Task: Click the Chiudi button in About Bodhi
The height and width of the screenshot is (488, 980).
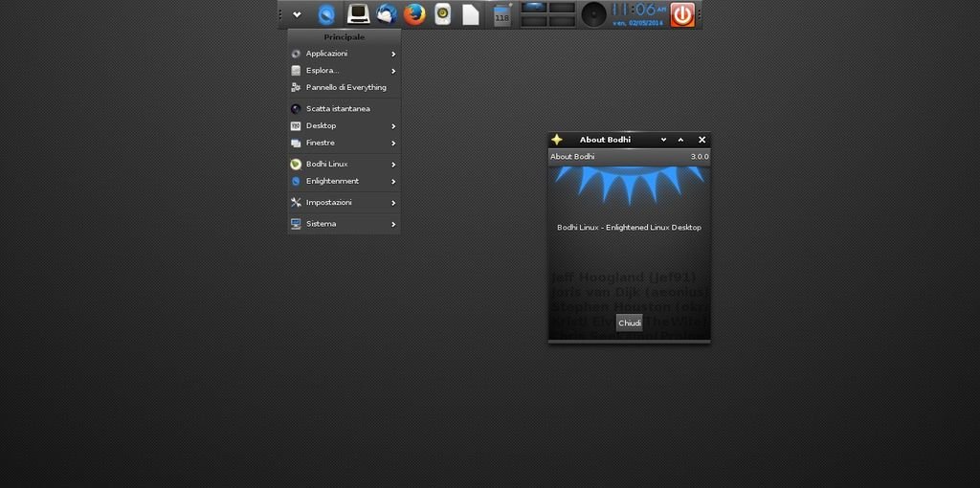Action: (x=629, y=323)
